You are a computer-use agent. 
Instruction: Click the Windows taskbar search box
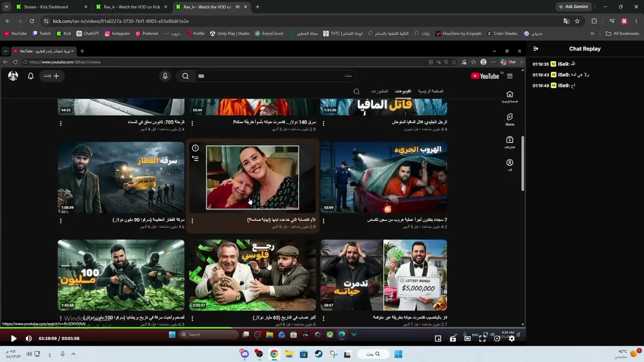[373, 354]
